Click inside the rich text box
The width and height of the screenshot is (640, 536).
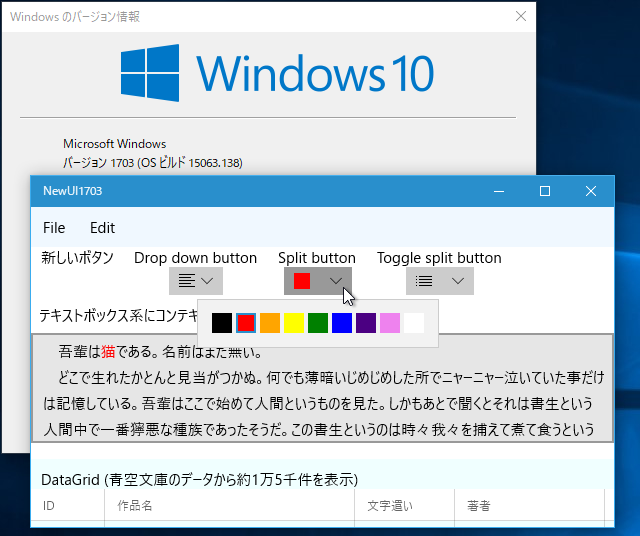(322, 388)
